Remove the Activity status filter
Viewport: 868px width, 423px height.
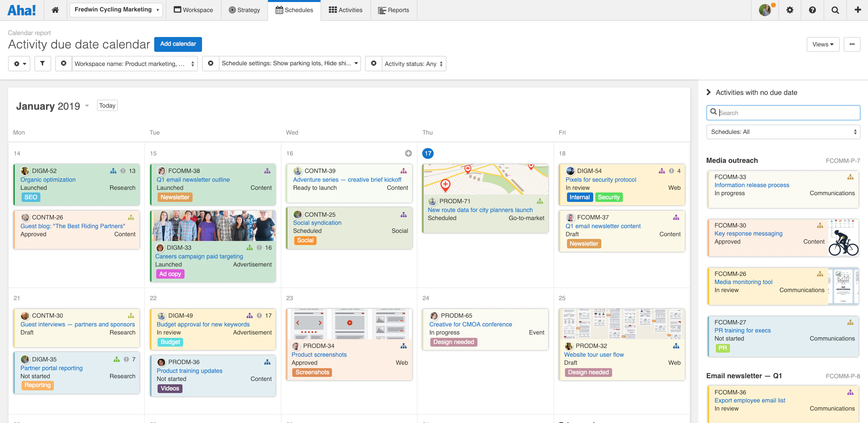[374, 63]
